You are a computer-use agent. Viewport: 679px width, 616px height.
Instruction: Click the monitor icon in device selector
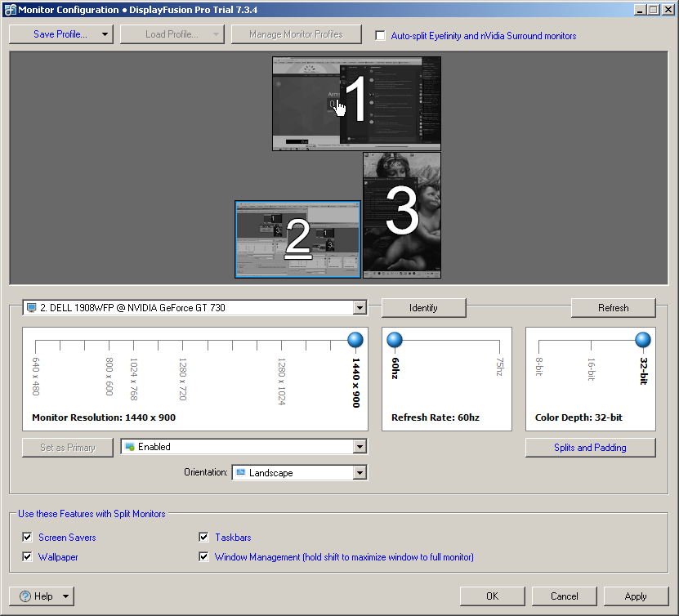tap(32, 308)
